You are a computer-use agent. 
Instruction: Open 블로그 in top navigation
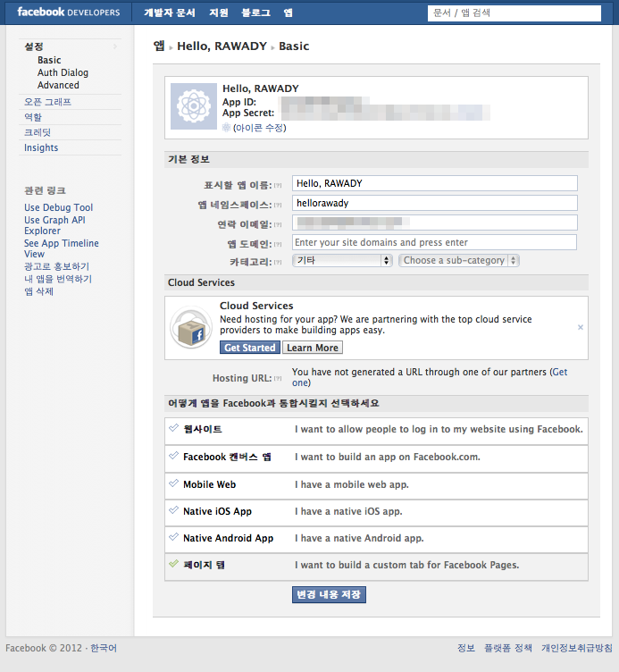(x=255, y=13)
